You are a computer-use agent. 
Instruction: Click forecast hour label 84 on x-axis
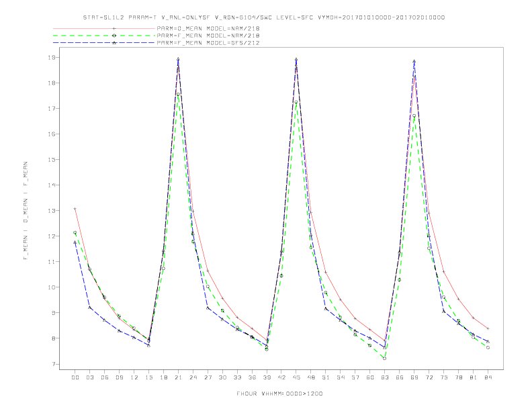(488, 377)
